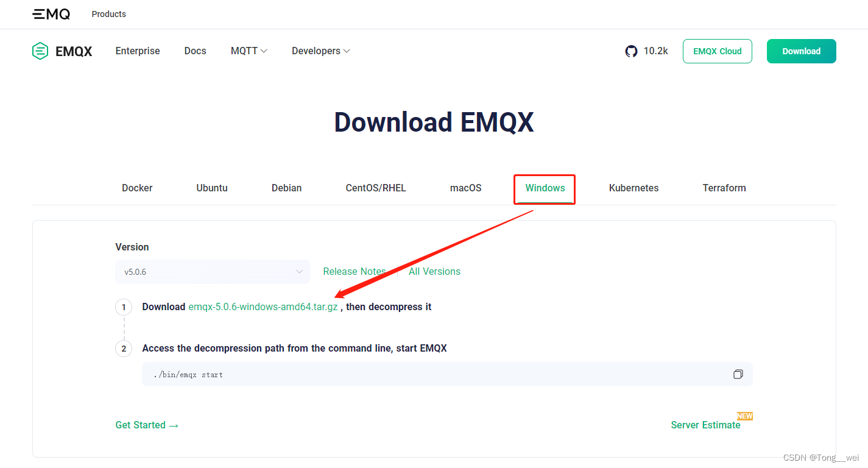Expand the Developers navigation dropdown
868x468 pixels.
321,51
